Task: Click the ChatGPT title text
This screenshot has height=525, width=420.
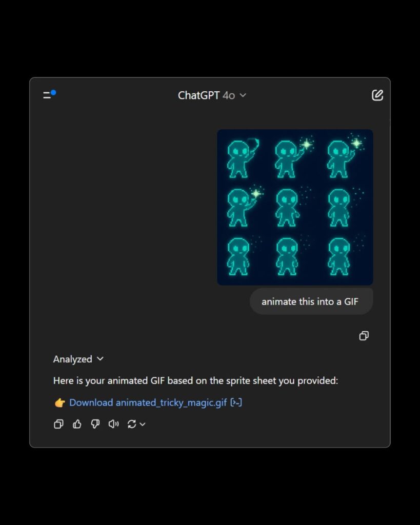Action: pos(198,95)
